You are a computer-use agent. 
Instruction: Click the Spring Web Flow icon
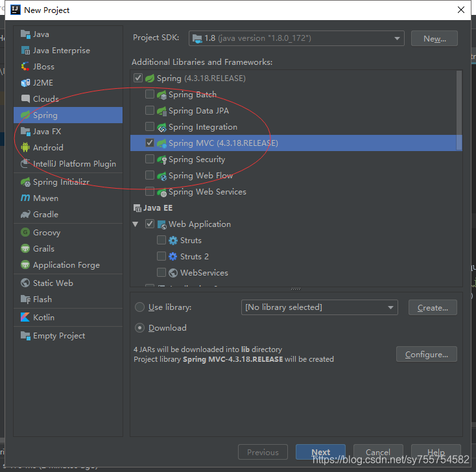point(162,176)
